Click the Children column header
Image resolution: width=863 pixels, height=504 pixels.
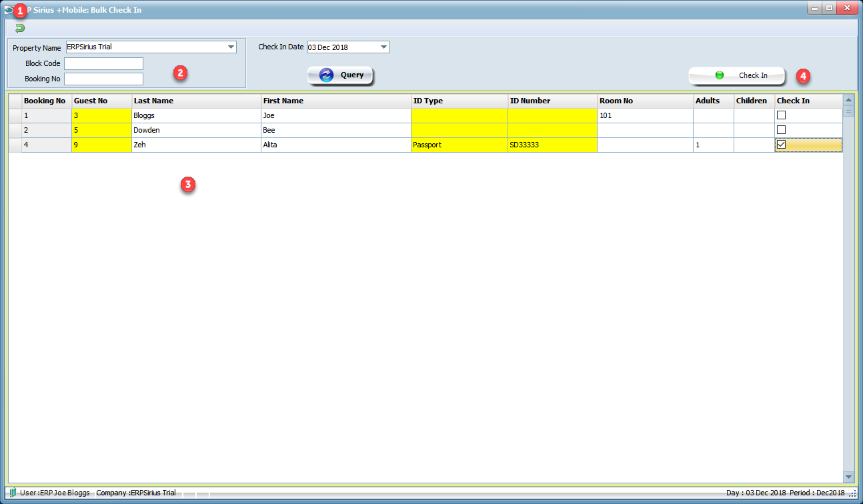(754, 101)
